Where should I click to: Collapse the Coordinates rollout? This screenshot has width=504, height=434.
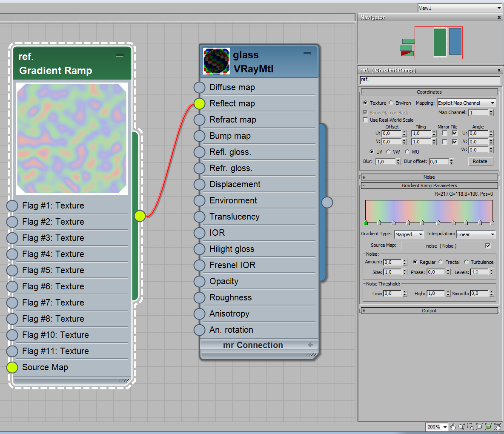[429, 92]
